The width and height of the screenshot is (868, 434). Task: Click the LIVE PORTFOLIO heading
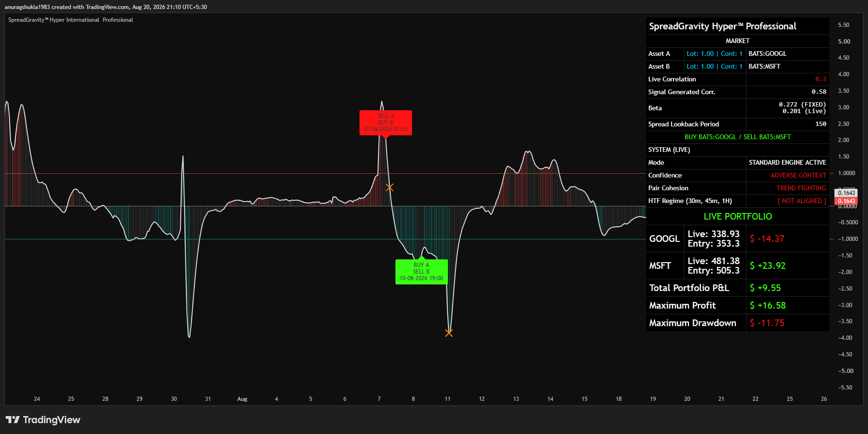click(737, 217)
